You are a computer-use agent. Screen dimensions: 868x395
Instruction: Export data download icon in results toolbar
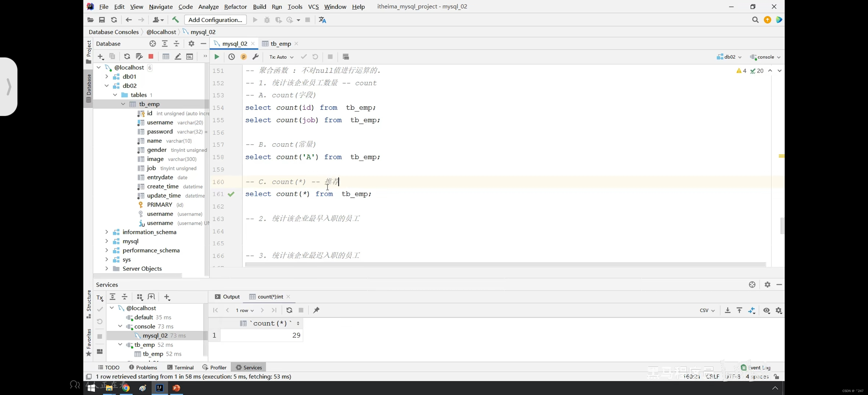[727, 310]
